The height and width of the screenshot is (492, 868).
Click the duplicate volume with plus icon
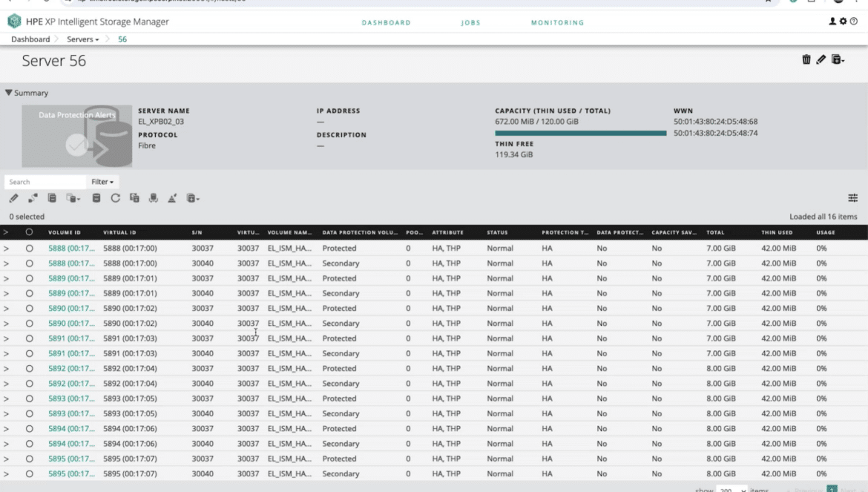click(x=134, y=198)
